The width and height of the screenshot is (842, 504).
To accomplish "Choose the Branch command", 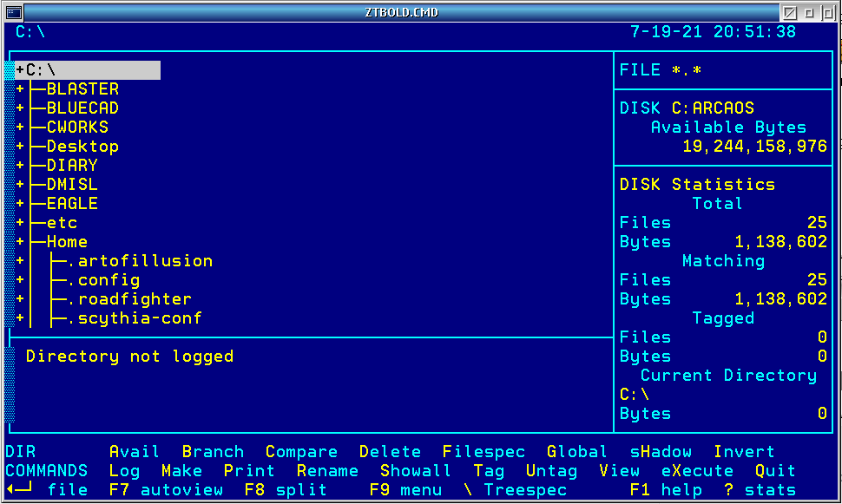I will [213, 452].
